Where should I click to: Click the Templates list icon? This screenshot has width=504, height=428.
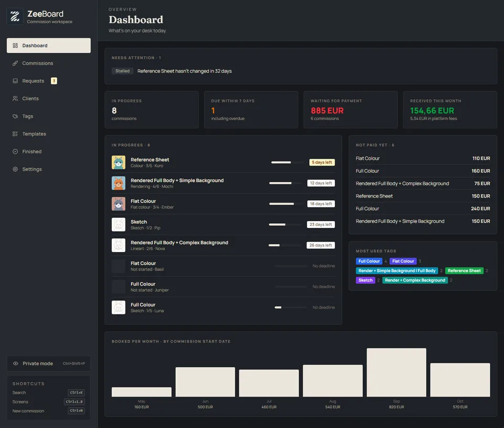15,134
